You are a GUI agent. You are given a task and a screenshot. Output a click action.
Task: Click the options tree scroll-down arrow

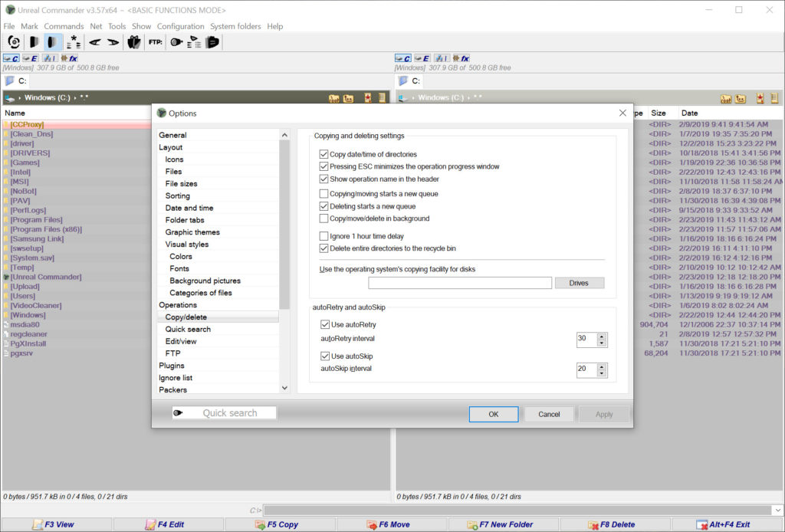[x=284, y=388]
